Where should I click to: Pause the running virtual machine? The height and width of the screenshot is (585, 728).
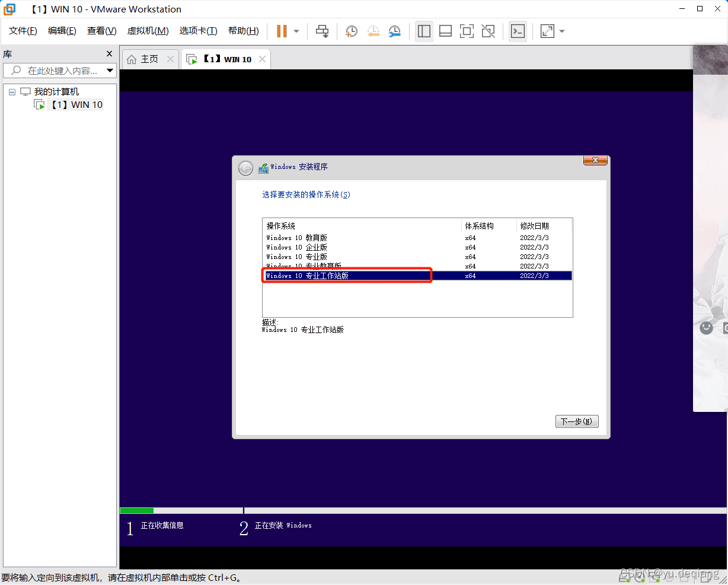coord(282,31)
